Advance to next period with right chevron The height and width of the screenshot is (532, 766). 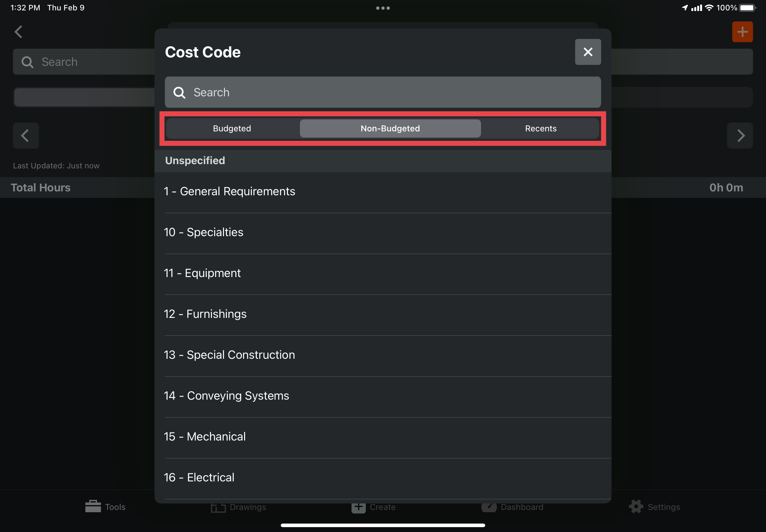click(739, 136)
